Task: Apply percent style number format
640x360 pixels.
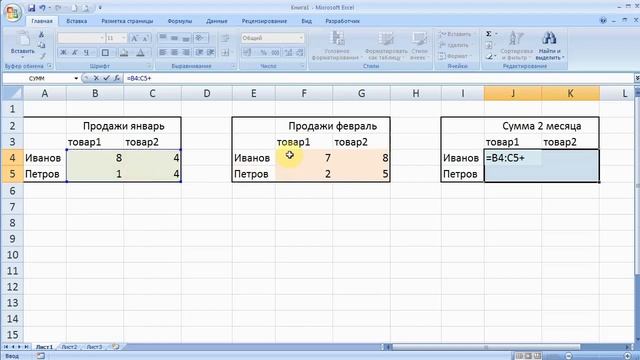Action: [264, 53]
